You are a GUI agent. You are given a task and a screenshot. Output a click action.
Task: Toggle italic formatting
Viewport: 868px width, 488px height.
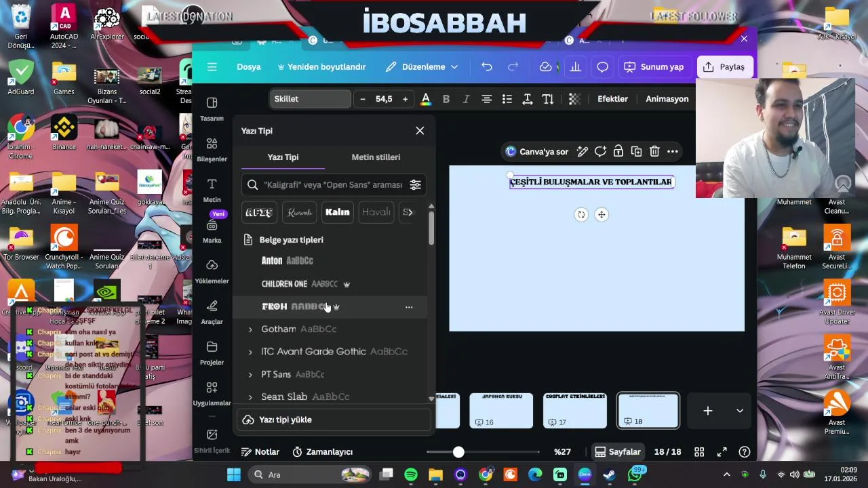[x=466, y=99]
